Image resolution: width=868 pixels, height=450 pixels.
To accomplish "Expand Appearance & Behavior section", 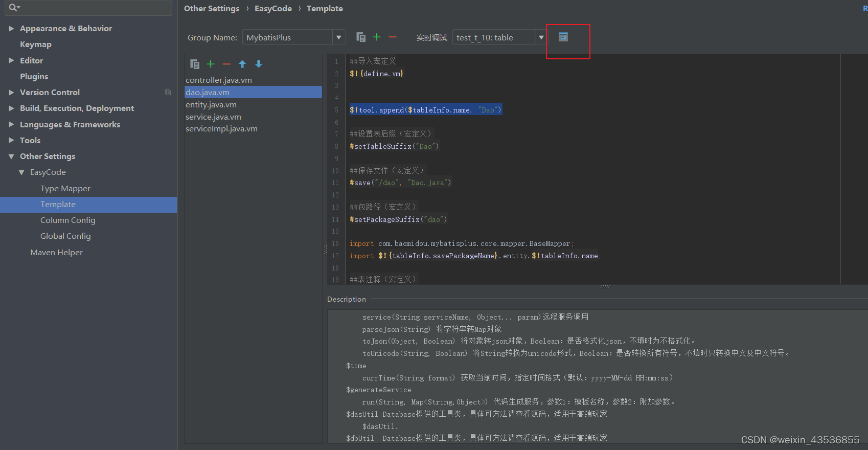I will tap(11, 29).
